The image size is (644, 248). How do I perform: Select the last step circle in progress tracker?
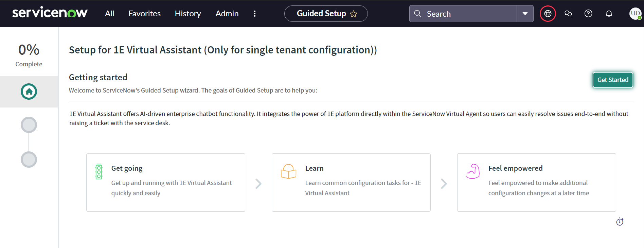click(x=29, y=160)
